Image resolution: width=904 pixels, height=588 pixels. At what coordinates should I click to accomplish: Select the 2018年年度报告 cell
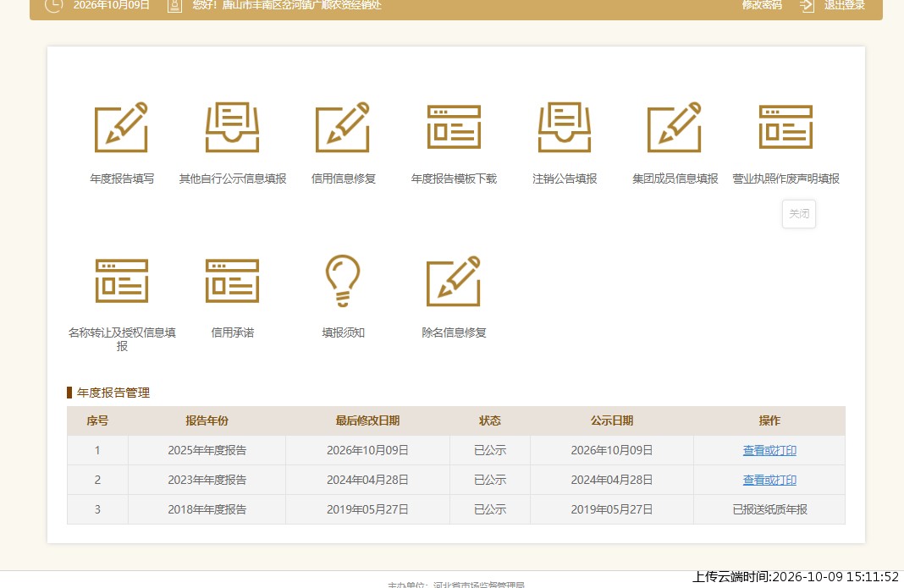click(207, 509)
